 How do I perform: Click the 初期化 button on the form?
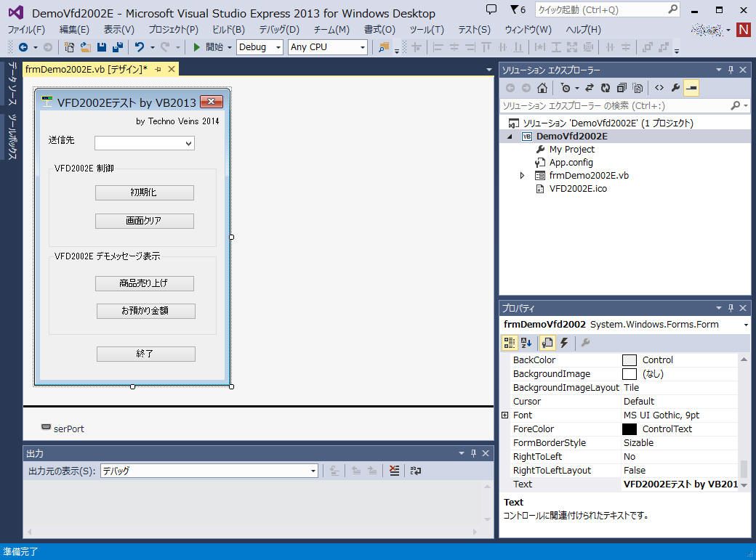[x=145, y=192]
